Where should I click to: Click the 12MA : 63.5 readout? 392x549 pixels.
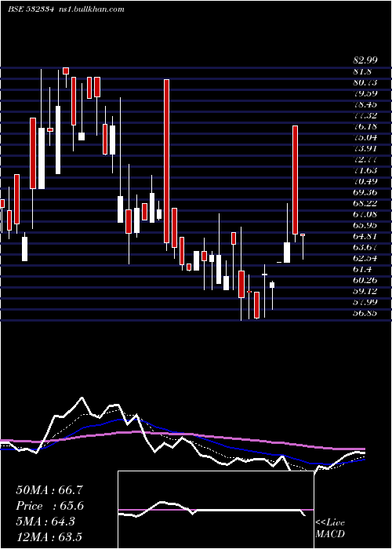pyautogui.click(x=49, y=537)
